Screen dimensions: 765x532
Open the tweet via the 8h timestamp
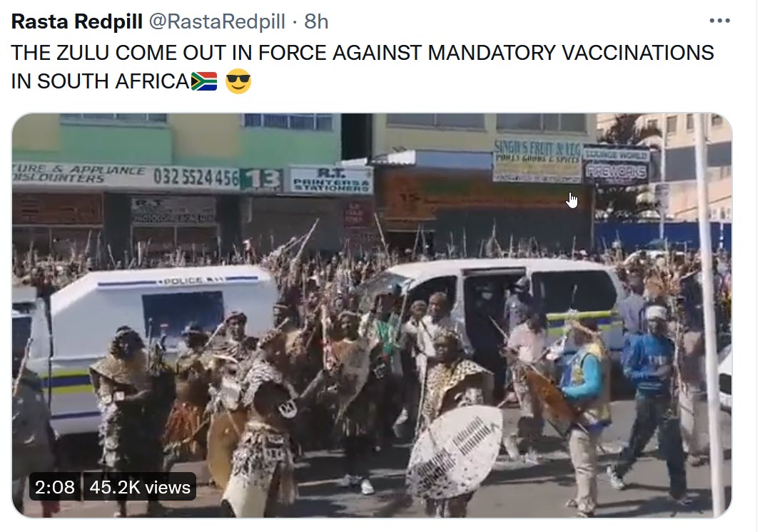pos(316,21)
